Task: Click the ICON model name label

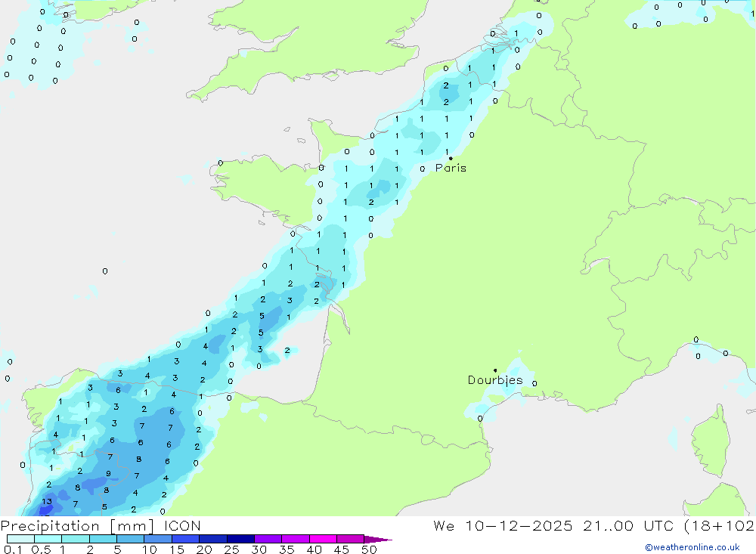Action: pyautogui.click(x=182, y=525)
